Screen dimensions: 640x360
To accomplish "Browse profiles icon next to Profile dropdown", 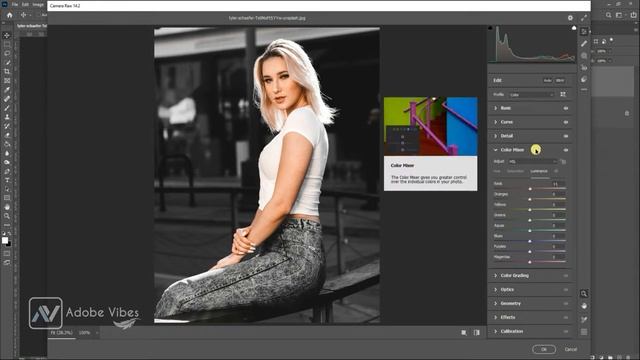I will click(x=563, y=94).
